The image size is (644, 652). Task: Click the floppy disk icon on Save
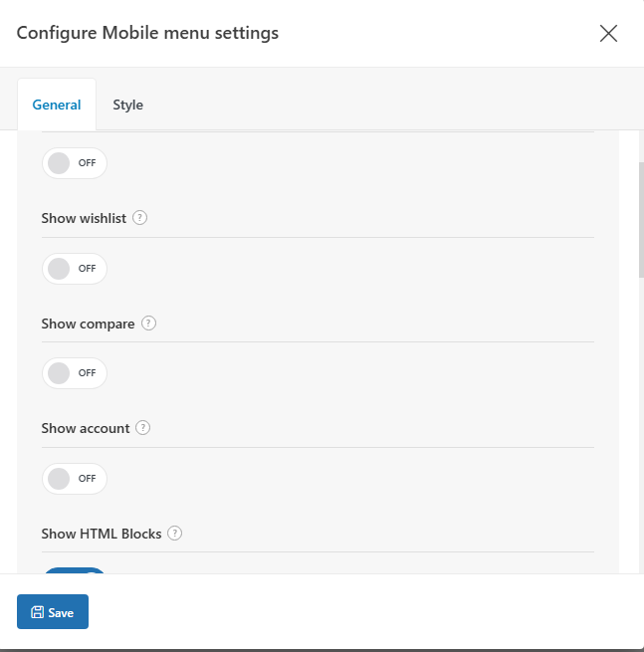tap(38, 612)
